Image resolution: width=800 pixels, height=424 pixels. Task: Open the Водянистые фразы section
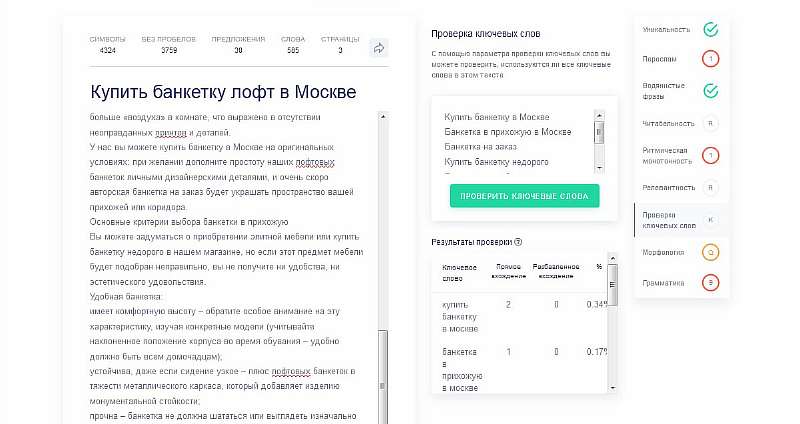pos(663,91)
